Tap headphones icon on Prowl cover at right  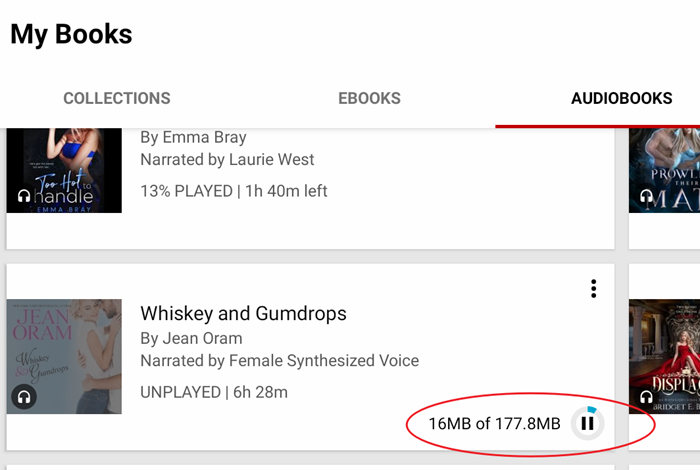646,195
